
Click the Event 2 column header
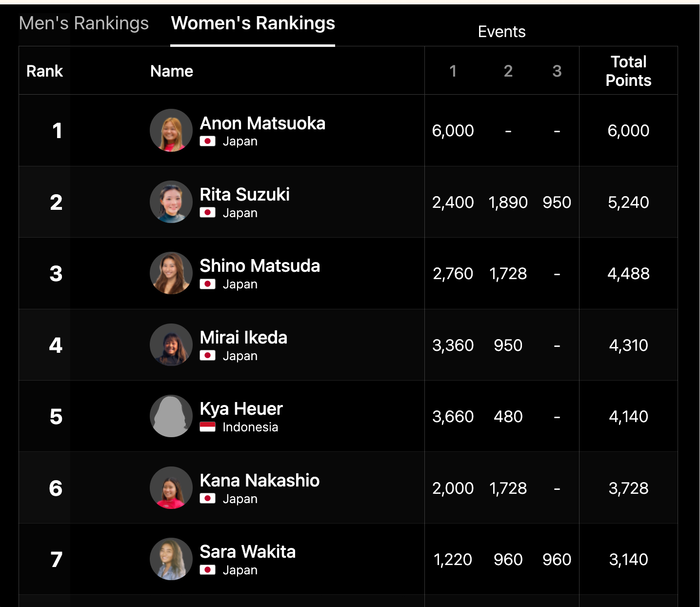pyautogui.click(x=508, y=71)
